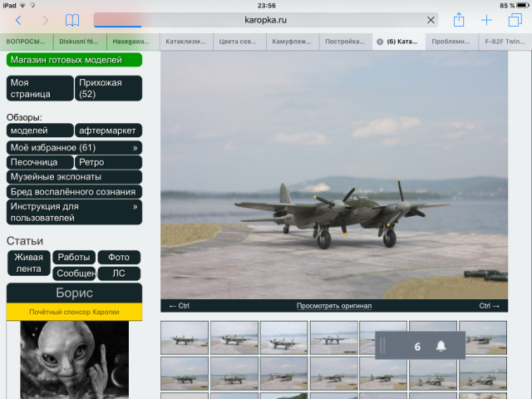Open the Safari bookmarks book icon

coord(73,20)
